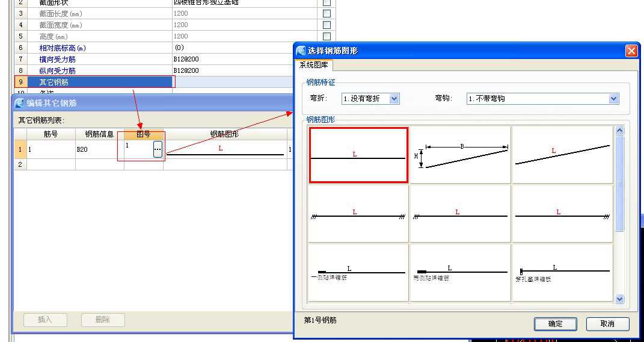The width and height of the screenshot is (644, 342).
Task: Click the 筋号 cell containing 1
Action: (51, 149)
